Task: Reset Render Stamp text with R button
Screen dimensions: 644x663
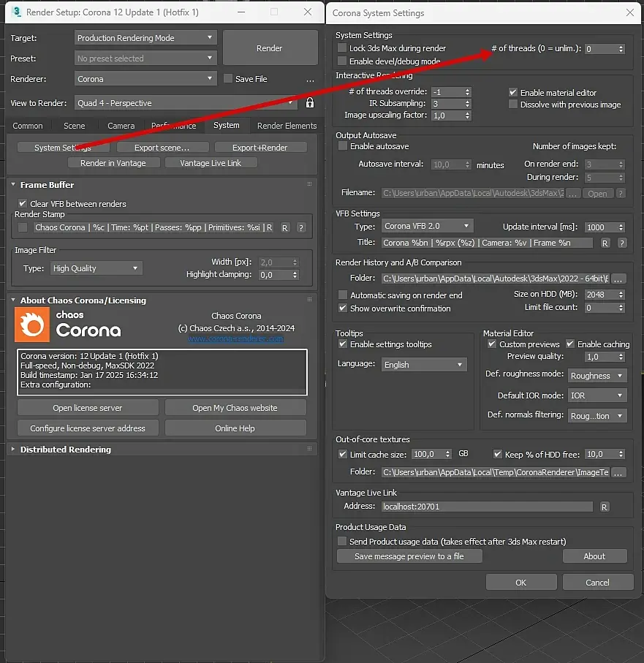Action: coord(284,228)
